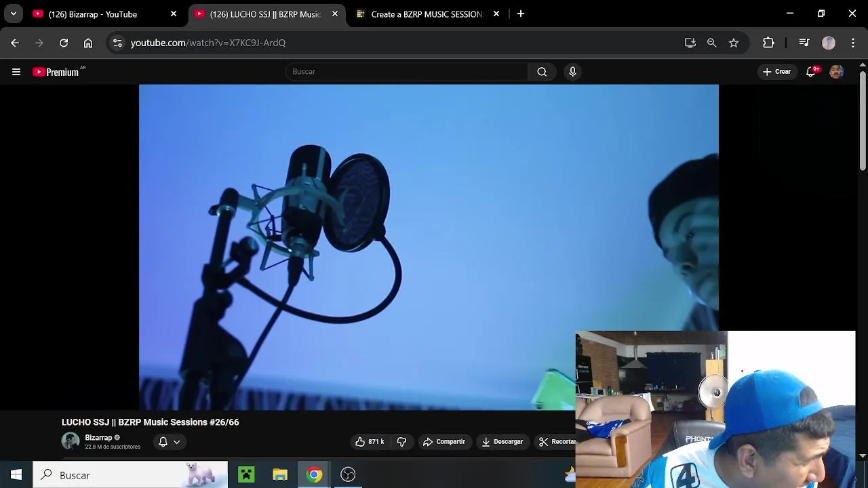
Task: Go back with the browser back arrow
Action: [x=15, y=43]
